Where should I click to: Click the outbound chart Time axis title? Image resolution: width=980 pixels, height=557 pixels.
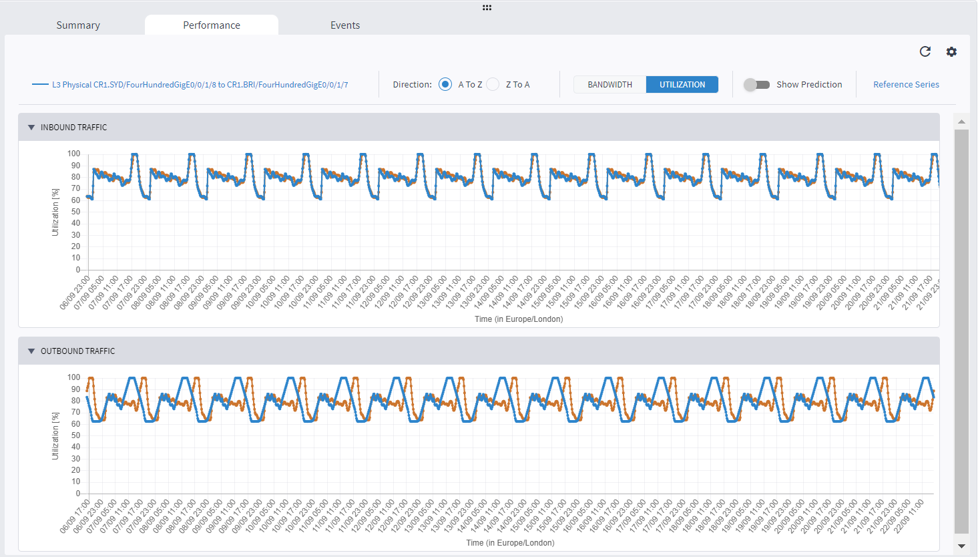point(510,542)
